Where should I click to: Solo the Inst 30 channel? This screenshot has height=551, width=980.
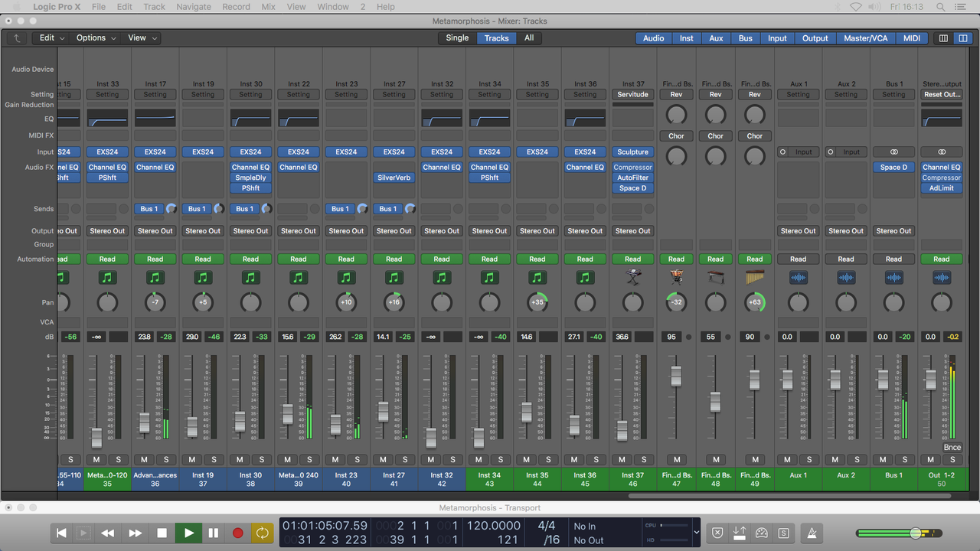tap(262, 459)
